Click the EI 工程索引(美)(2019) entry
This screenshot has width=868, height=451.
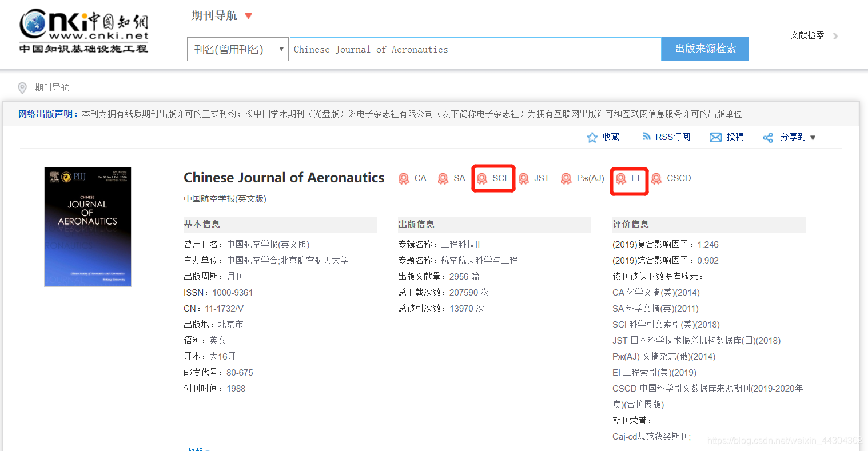(654, 373)
